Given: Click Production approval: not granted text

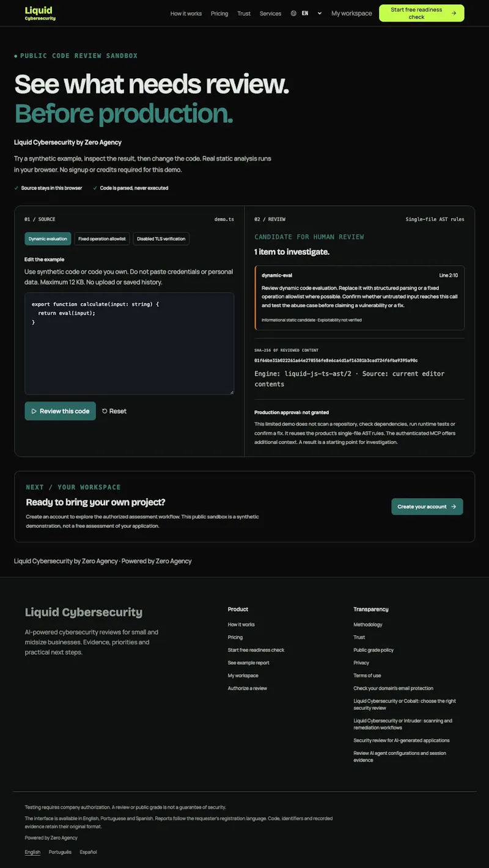Looking at the screenshot, I should pos(292,412).
